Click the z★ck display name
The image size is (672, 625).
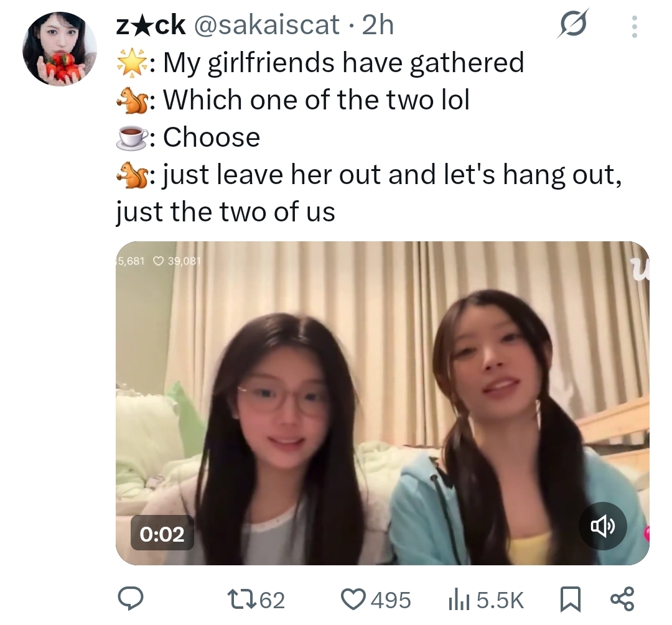pyautogui.click(x=151, y=25)
